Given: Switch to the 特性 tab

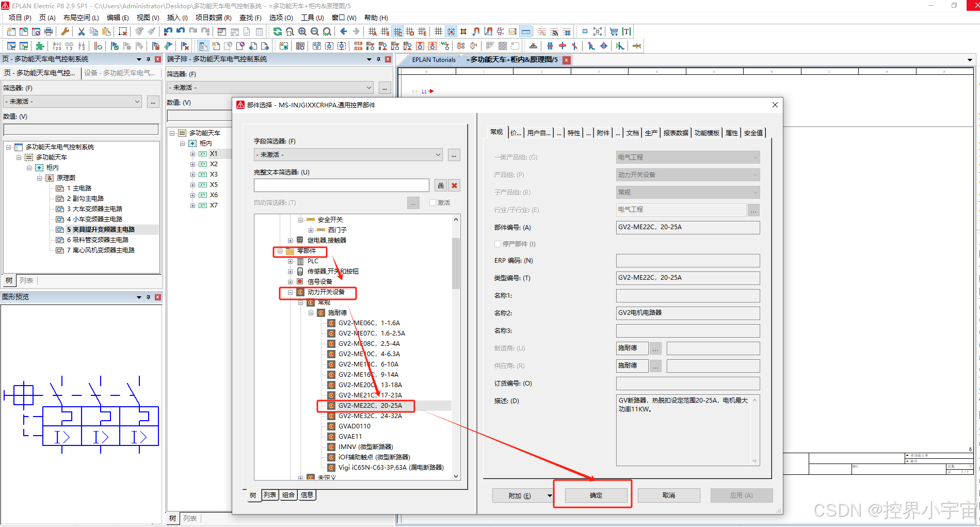Looking at the screenshot, I should [574, 133].
